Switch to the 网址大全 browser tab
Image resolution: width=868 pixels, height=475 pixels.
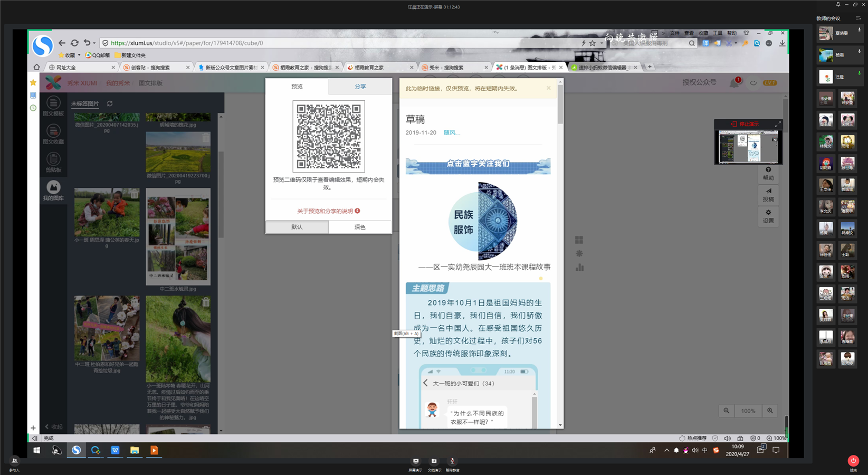[82, 67]
